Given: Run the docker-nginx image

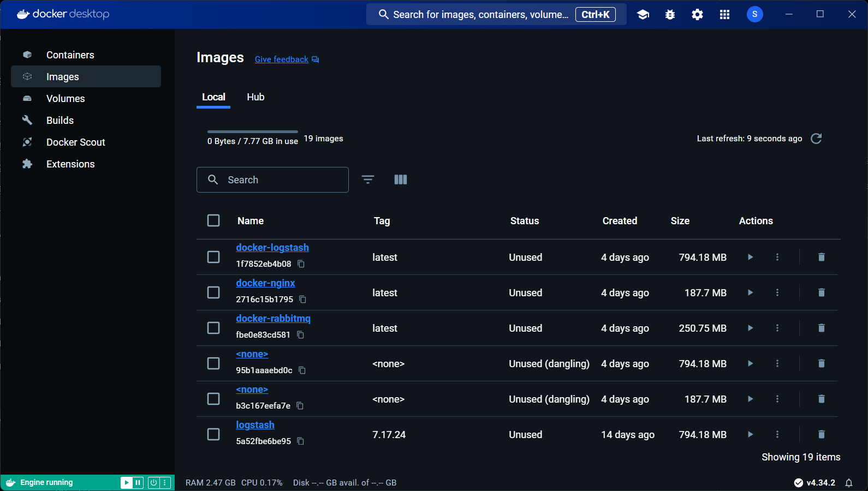Looking at the screenshot, I should click(750, 292).
